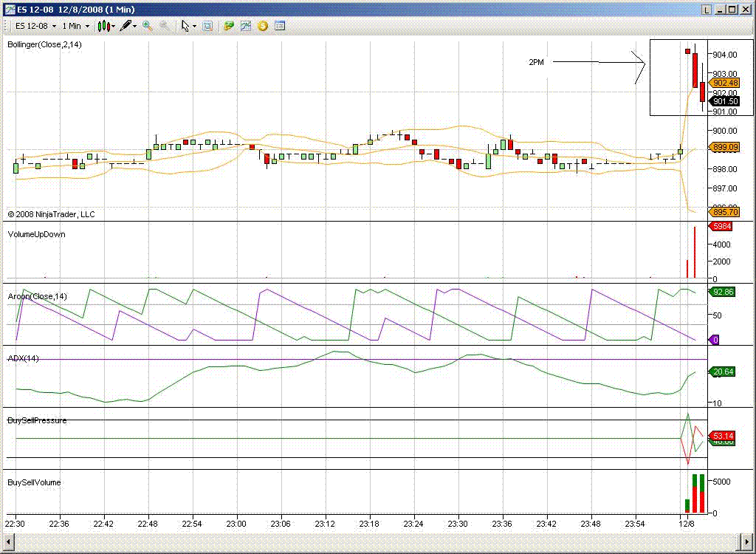The width and height of the screenshot is (756, 554).
Task: Click the 899.09 middle band price marker
Action: (724, 147)
